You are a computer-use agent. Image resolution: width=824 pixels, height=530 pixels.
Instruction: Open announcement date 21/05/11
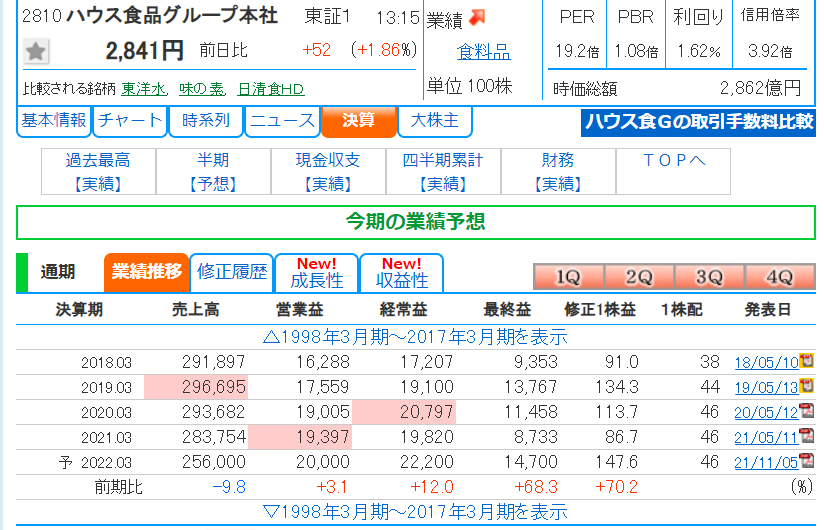pyautogui.click(x=766, y=438)
